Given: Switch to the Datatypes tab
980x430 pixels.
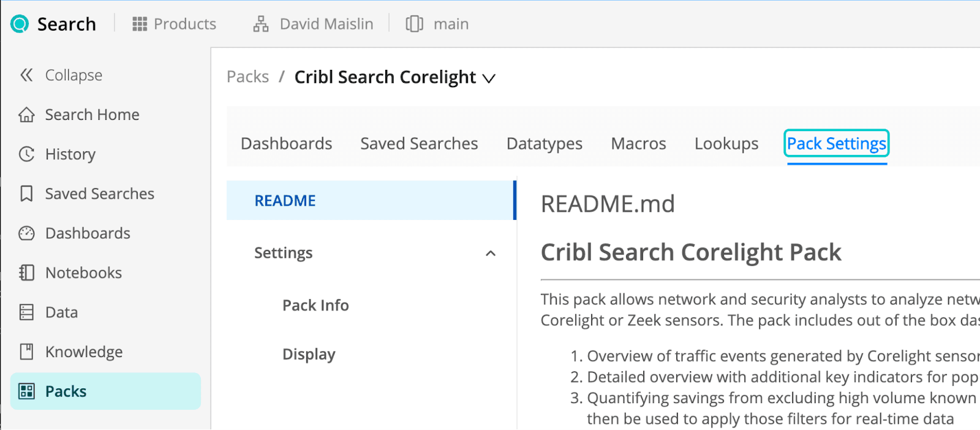Looking at the screenshot, I should tap(544, 144).
